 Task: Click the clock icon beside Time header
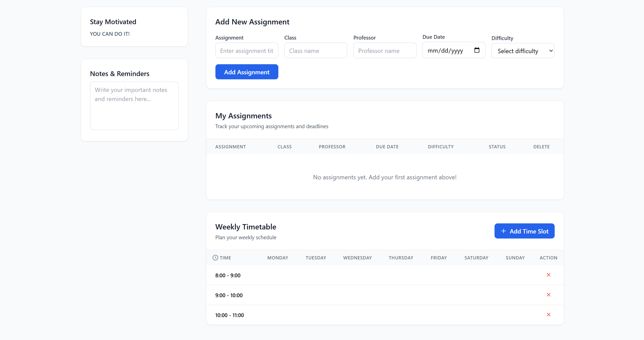point(215,258)
